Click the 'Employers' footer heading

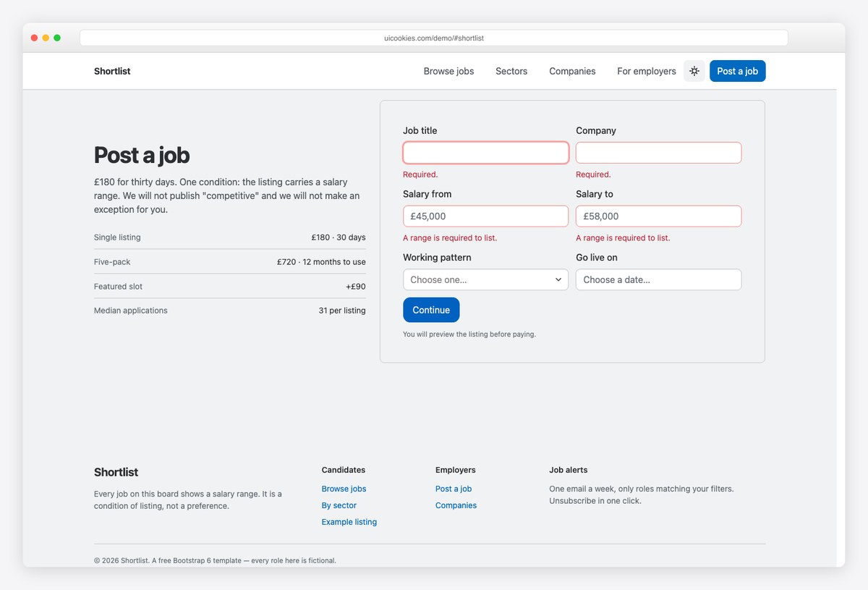[x=456, y=470]
